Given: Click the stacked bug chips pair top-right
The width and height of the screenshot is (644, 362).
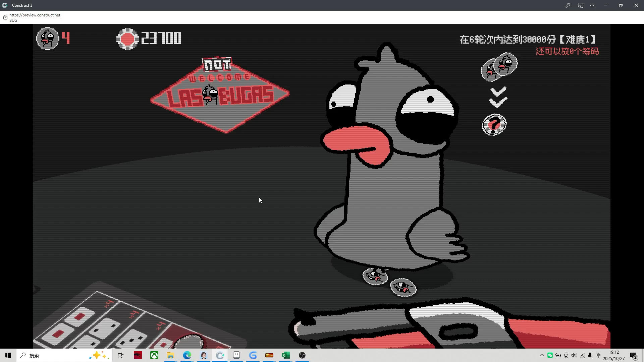Looking at the screenshot, I should [499, 67].
